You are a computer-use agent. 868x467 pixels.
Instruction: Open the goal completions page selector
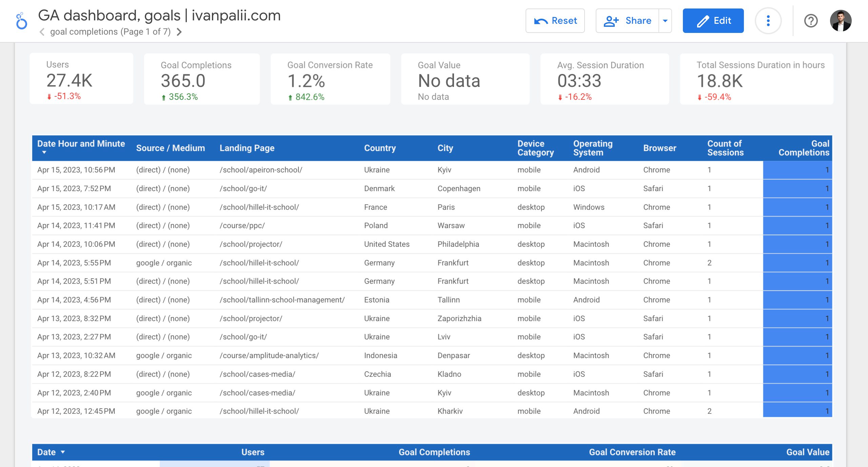pos(110,32)
